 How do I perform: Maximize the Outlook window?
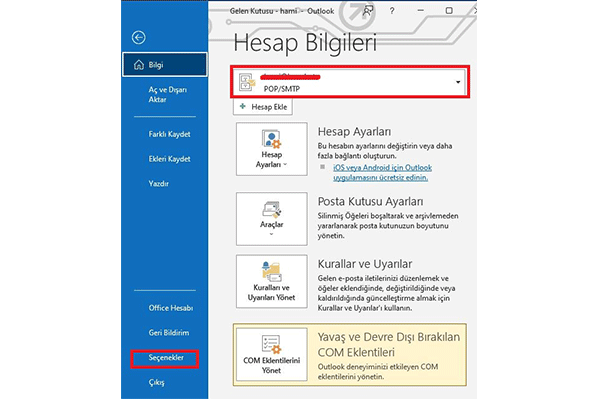click(x=449, y=11)
